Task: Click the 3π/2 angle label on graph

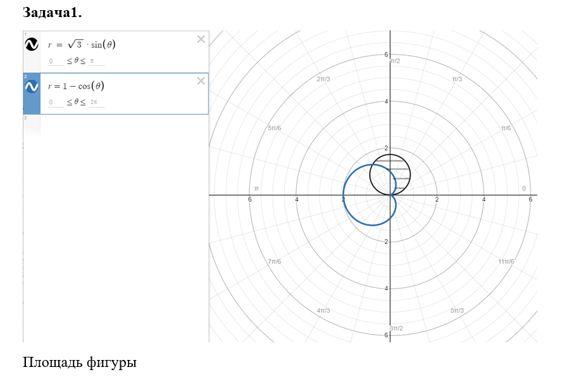Action: (396, 328)
